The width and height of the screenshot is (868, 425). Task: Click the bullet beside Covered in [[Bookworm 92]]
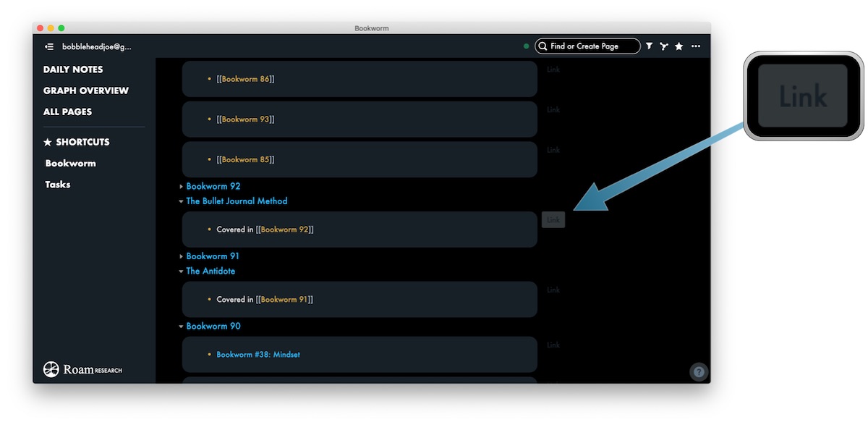tap(209, 230)
